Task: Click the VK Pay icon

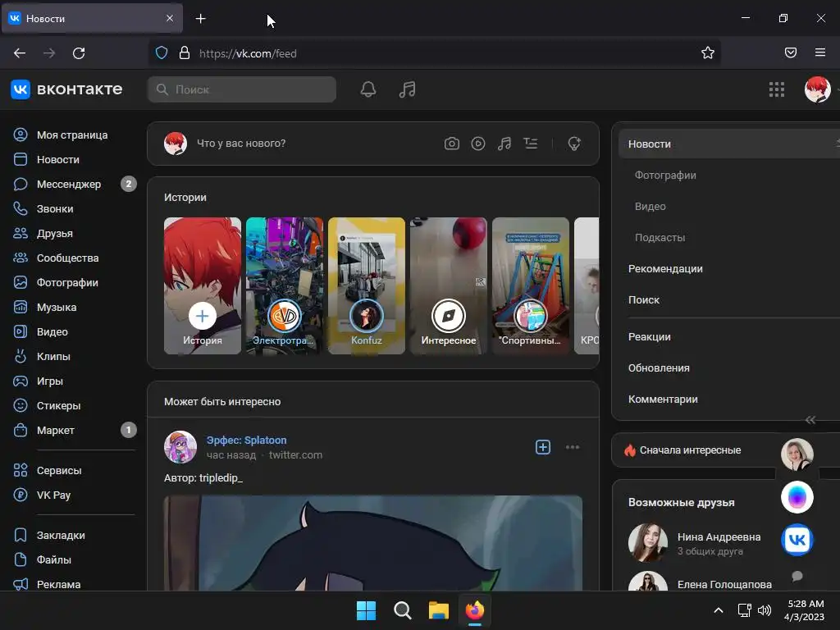Action: click(x=21, y=495)
